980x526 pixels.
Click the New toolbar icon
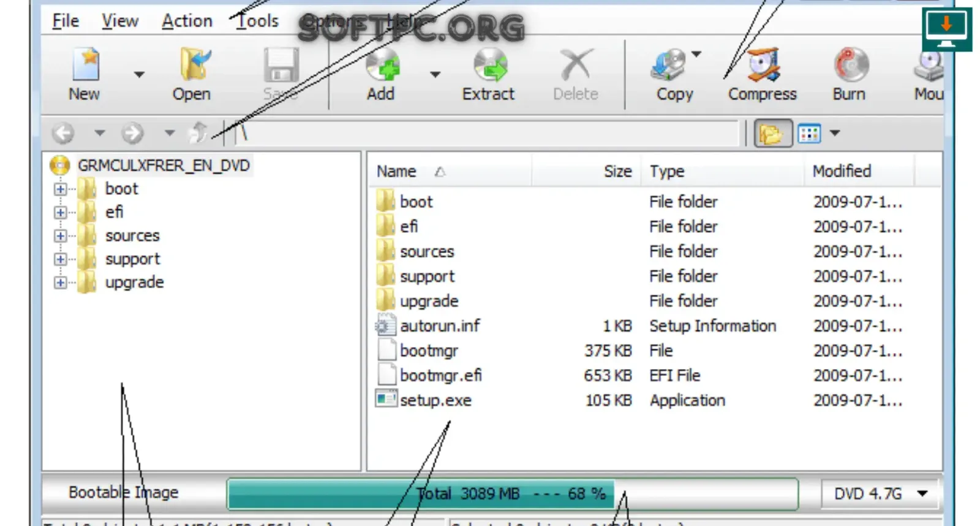pyautogui.click(x=85, y=65)
